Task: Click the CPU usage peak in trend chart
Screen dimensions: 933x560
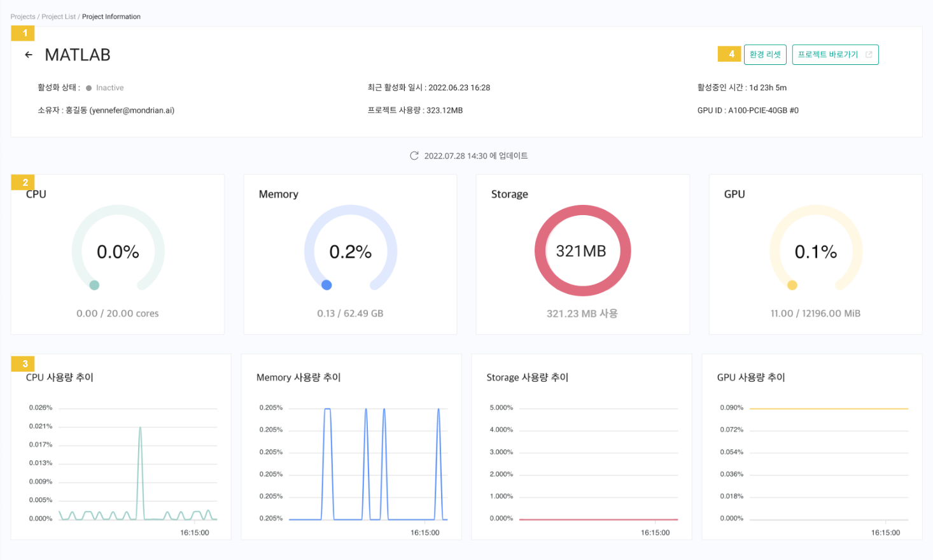Action: tap(140, 428)
